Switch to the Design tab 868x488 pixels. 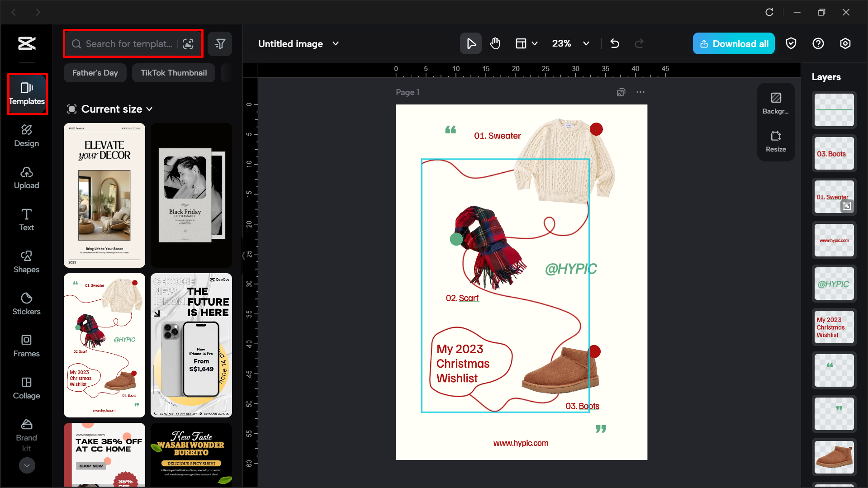tap(26, 136)
